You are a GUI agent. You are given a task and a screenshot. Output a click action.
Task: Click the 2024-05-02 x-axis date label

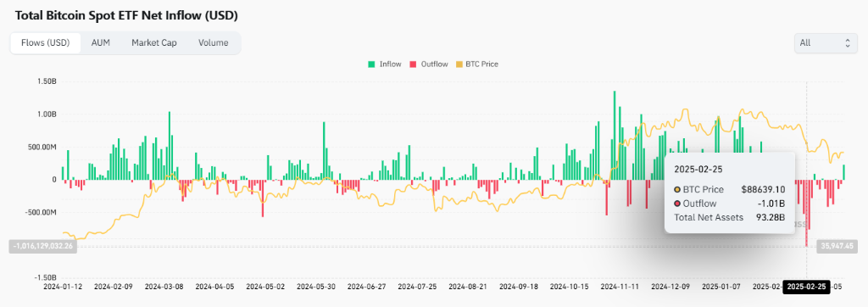[x=264, y=287]
